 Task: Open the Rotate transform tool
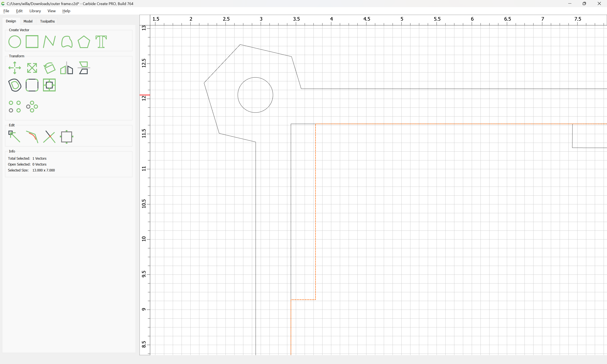click(x=49, y=68)
